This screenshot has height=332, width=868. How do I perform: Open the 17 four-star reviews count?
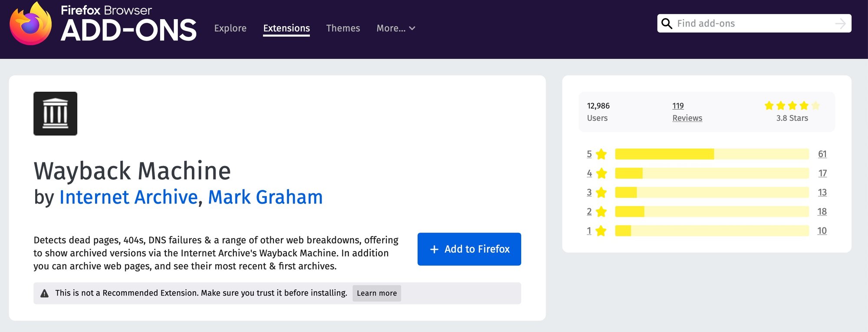point(822,173)
